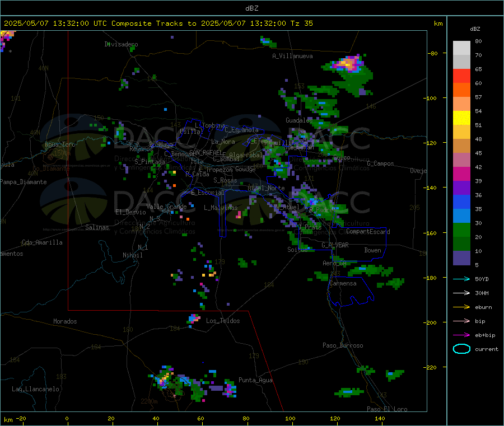This screenshot has height=426, width=504.
Task: Click the 'L_Malvinas' map label
Action: [x=221, y=208]
